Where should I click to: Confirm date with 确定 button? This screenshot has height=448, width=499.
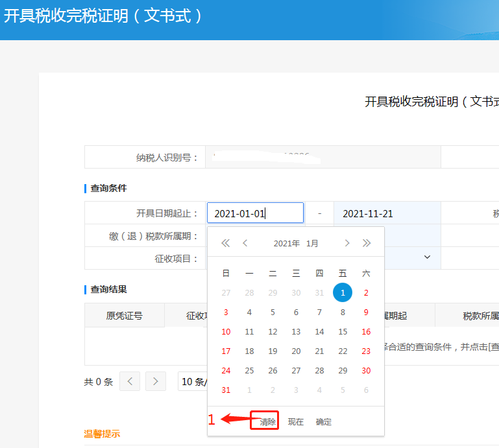pos(324,421)
